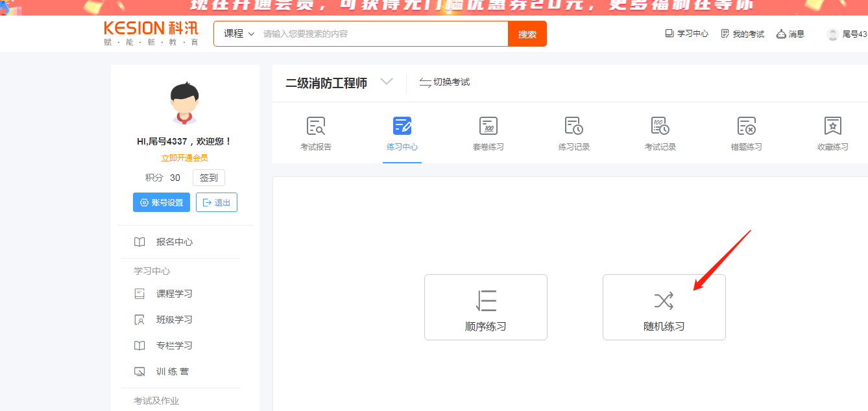Switch to the 练习中心 tab
The image size is (868, 411).
pos(402,134)
